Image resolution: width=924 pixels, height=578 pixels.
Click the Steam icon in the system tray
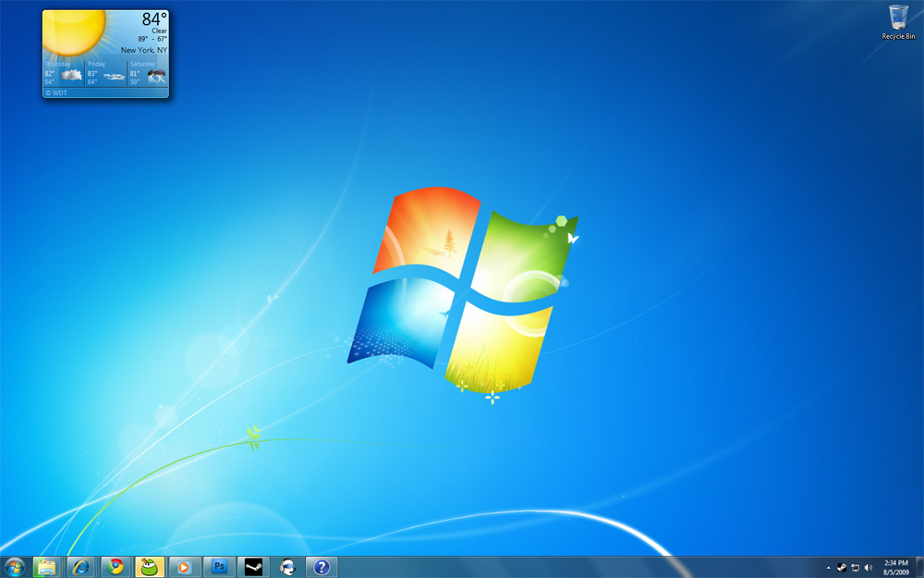[x=841, y=567]
